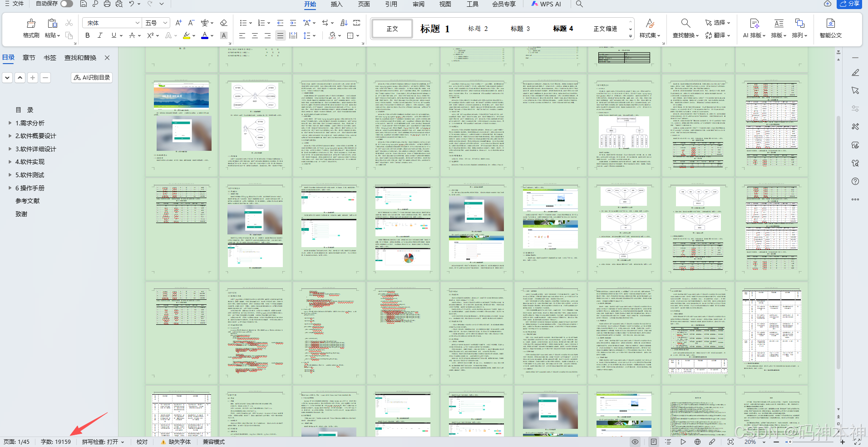Click the blue font color button
Viewport: 868px width, 447px height.
pos(205,35)
